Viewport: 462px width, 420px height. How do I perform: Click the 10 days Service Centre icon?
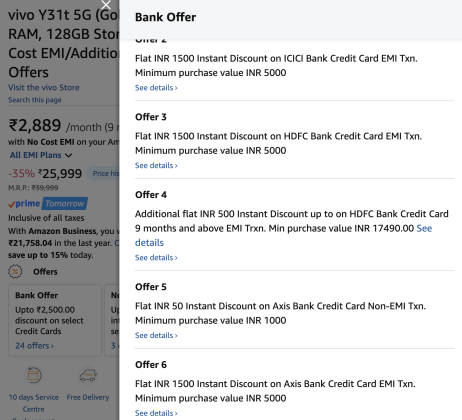(34, 375)
